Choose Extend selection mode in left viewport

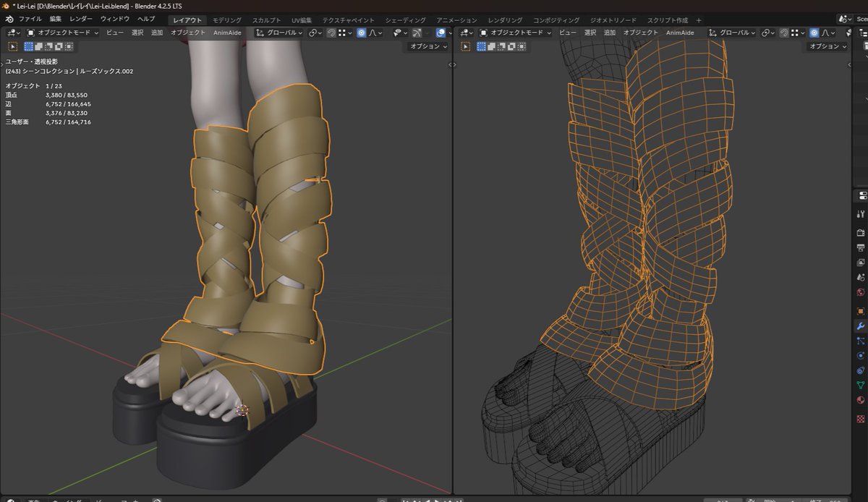pos(40,46)
